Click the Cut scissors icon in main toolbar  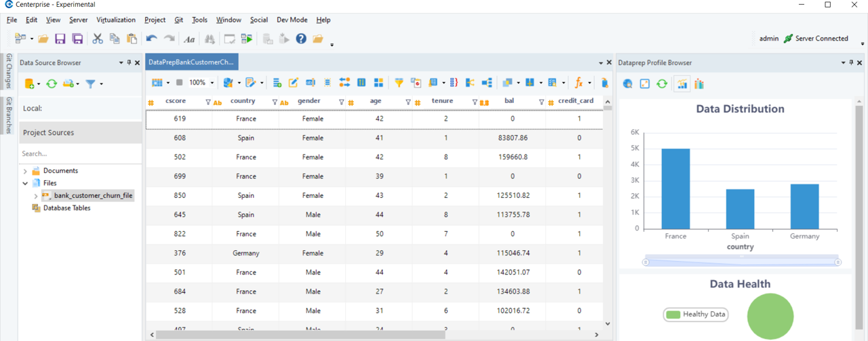click(x=98, y=39)
